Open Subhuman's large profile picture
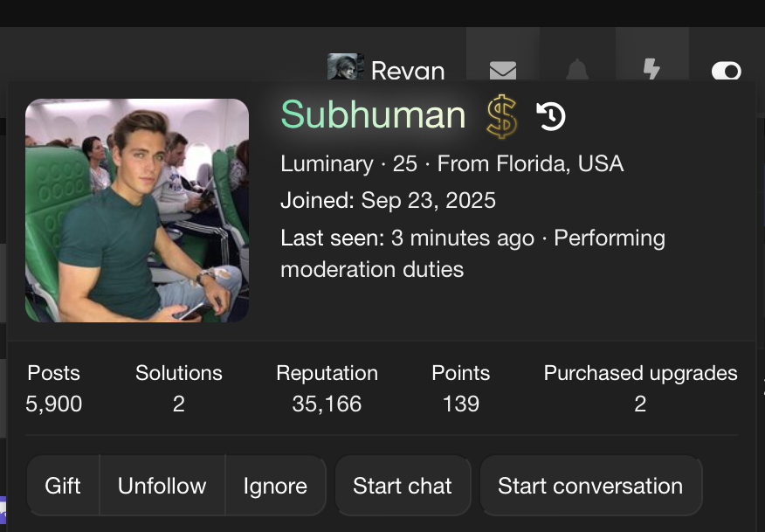This screenshot has height=532, width=765. click(137, 211)
